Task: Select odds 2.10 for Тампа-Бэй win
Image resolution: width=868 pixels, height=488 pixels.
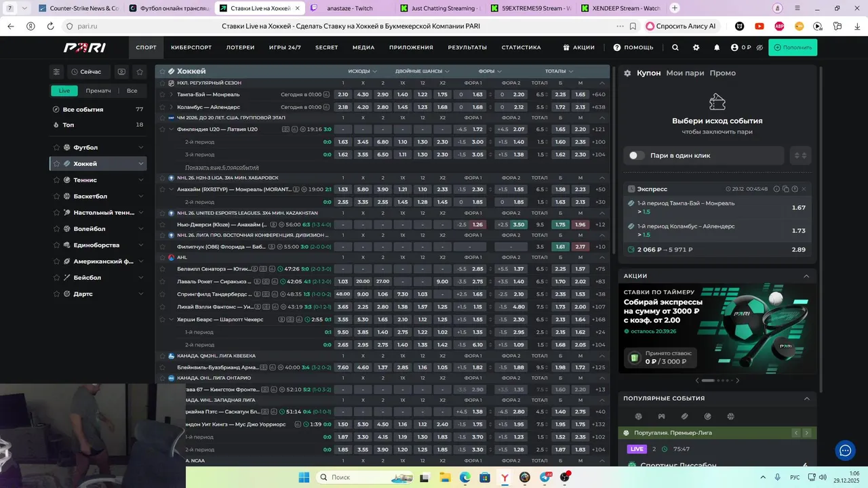Action: (x=342, y=94)
